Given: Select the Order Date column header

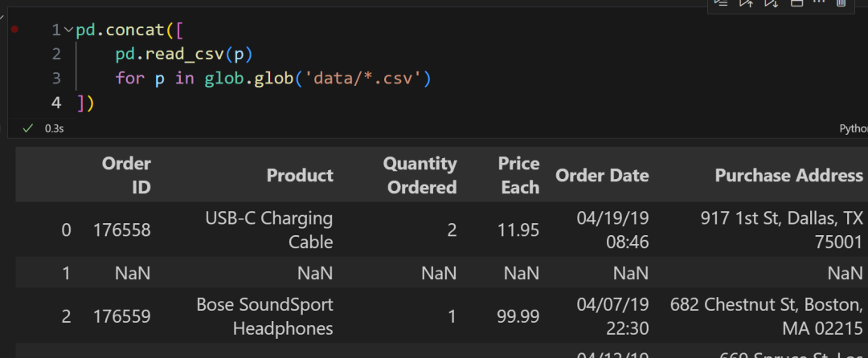Looking at the screenshot, I should point(602,175).
